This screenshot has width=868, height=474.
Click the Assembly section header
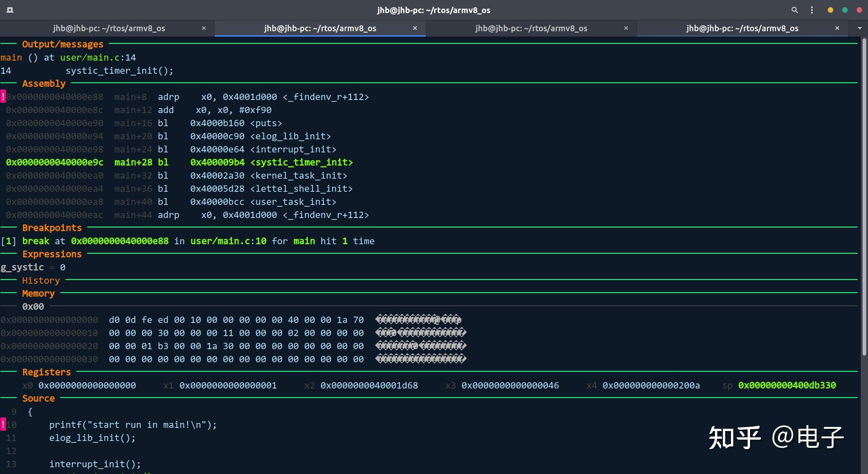coord(44,83)
